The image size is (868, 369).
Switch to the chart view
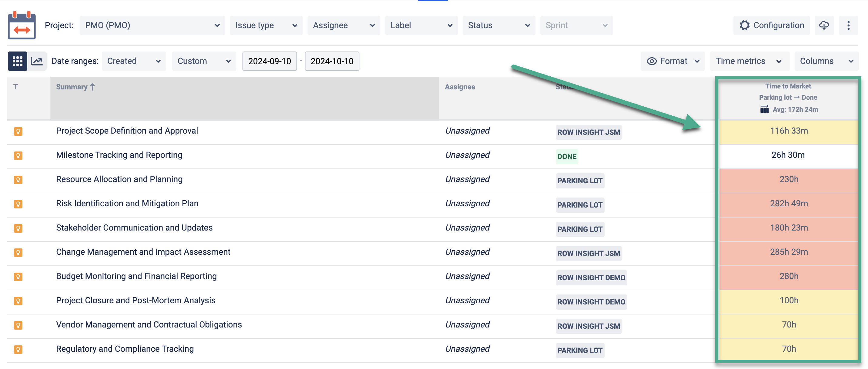click(x=37, y=61)
